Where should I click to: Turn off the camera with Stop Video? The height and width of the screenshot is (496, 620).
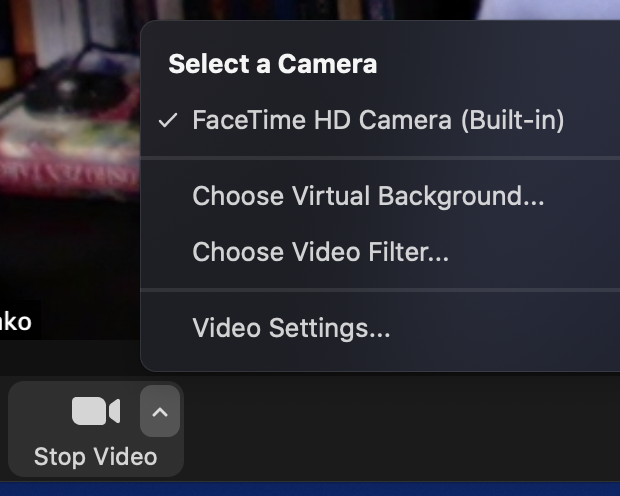pos(95,456)
